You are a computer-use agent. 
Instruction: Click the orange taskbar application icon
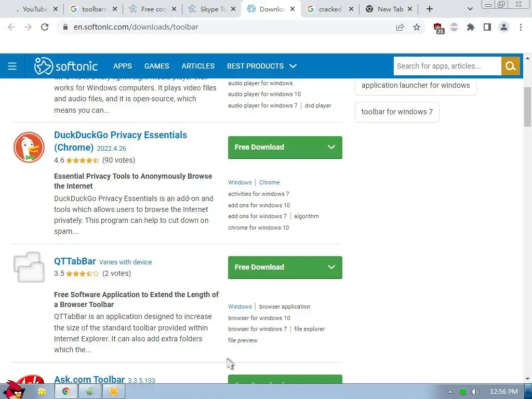(x=114, y=392)
